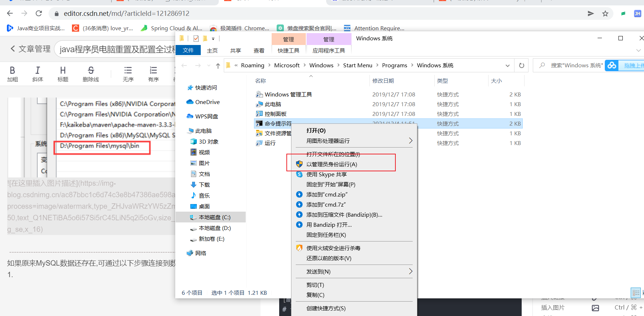This screenshot has height=316, width=644.
Task: Open 极简插件 Chrome bookmark
Action: 240,28
